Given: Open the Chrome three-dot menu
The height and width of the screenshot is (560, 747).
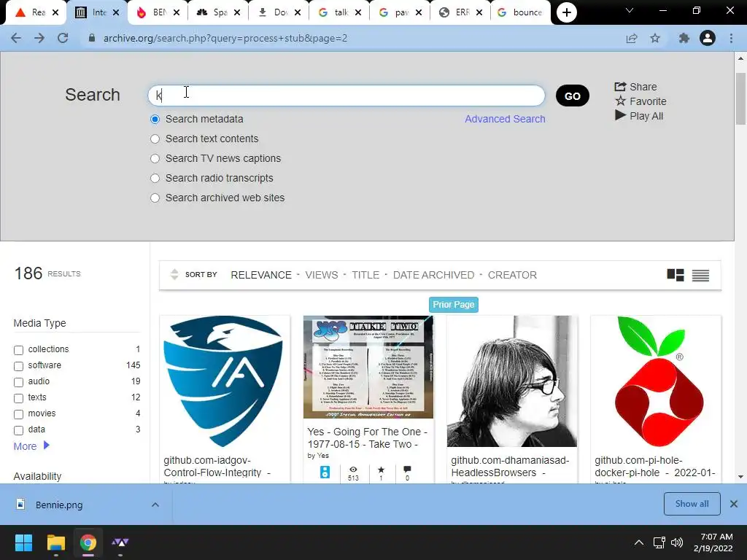Looking at the screenshot, I should point(731,38).
